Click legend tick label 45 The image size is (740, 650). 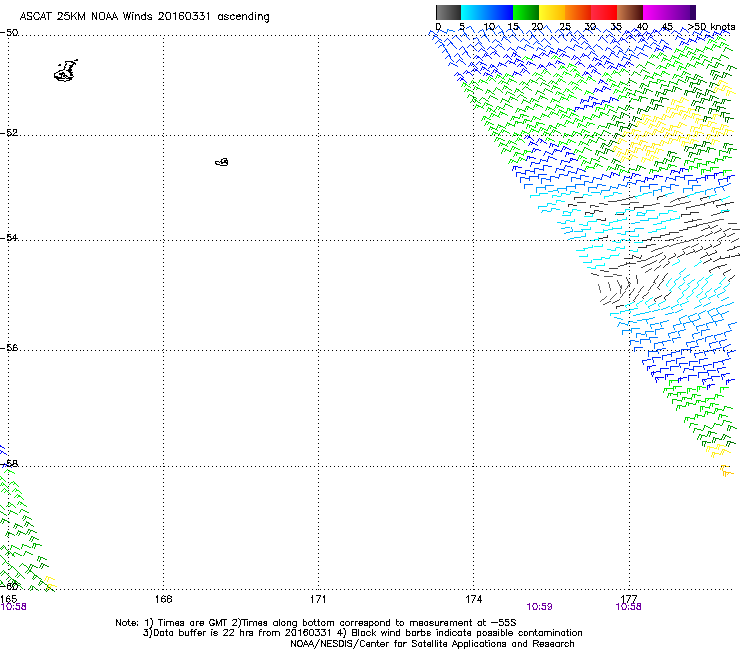[667, 26]
